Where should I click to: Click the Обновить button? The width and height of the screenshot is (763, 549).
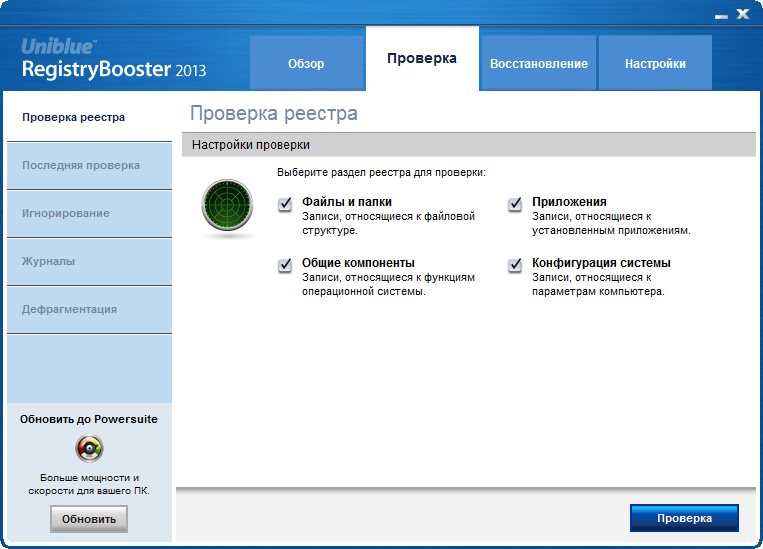pos(89,519)
